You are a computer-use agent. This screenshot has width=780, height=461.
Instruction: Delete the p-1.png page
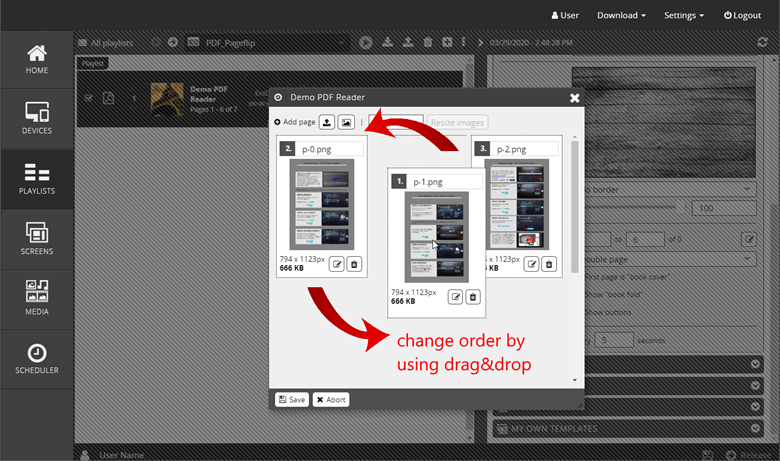coord(473,297)
